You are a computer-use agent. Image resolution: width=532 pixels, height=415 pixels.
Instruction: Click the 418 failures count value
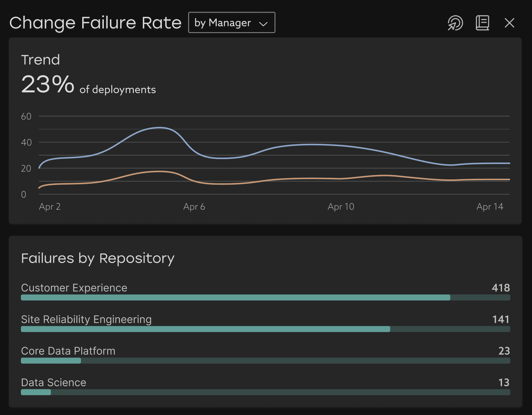point(501,288)
